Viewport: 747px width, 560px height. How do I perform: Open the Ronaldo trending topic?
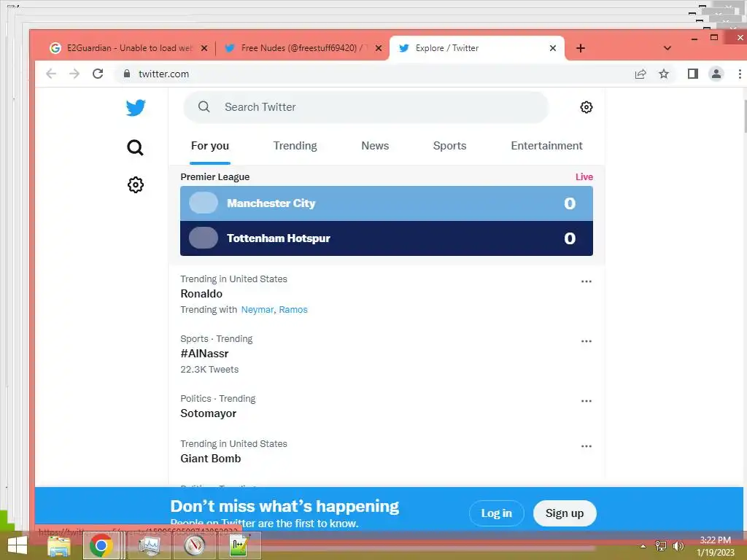coord(201,294)
